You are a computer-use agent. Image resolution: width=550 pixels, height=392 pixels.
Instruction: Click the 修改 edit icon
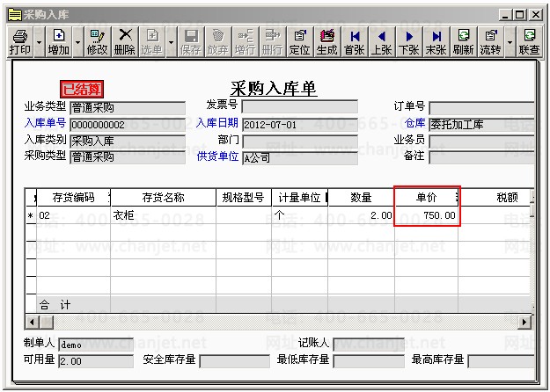point(97,41)
